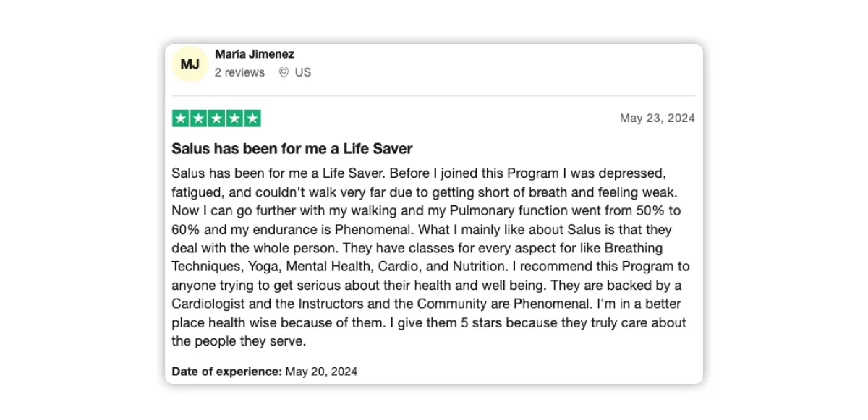Select the fifth green rating star

pyautogui.click(x=252, y=119)
